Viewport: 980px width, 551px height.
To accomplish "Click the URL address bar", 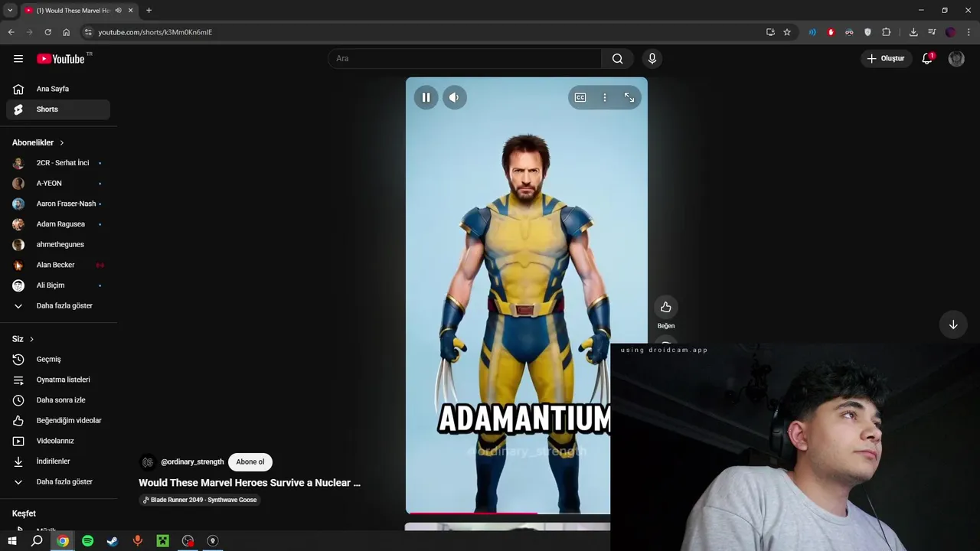I will tap(429, 32).
